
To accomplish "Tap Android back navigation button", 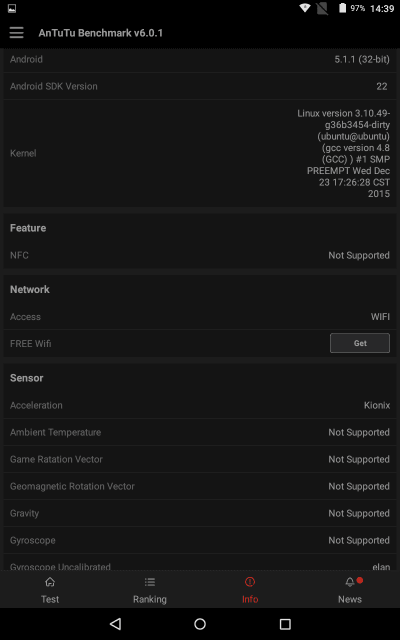I will click(x=116, y=623).
